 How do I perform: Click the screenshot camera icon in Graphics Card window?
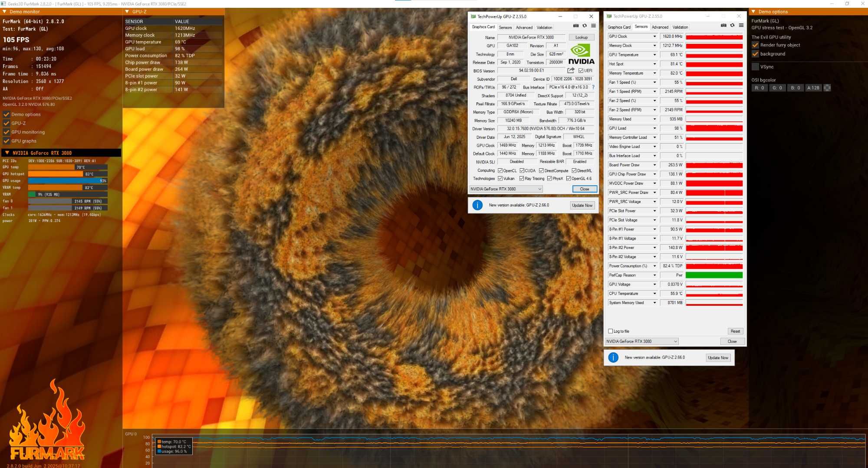[x=576, y=26]
